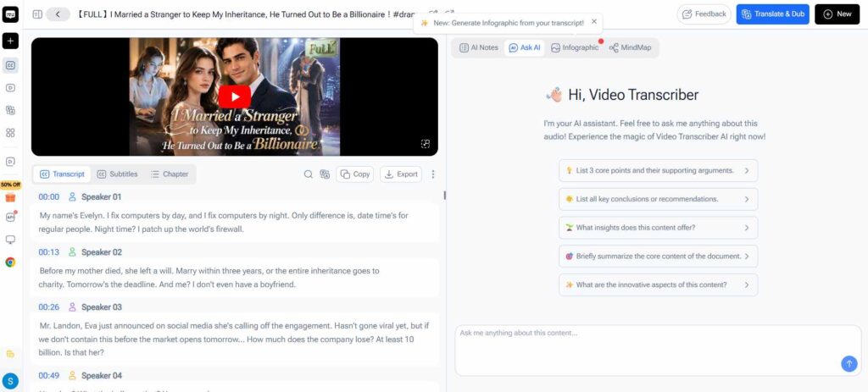Select the Ask AI tab

pos(524,47)
